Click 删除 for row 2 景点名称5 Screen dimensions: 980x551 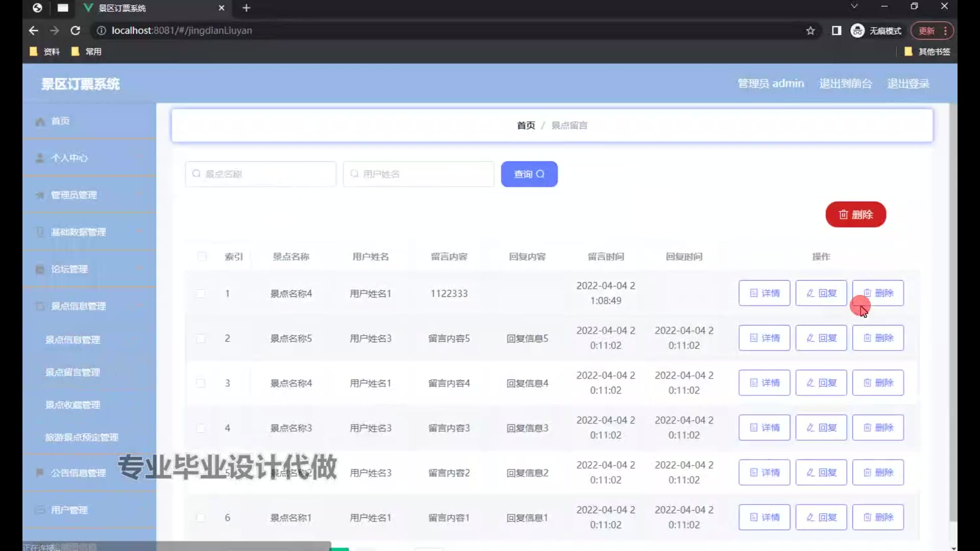(878, 338)
